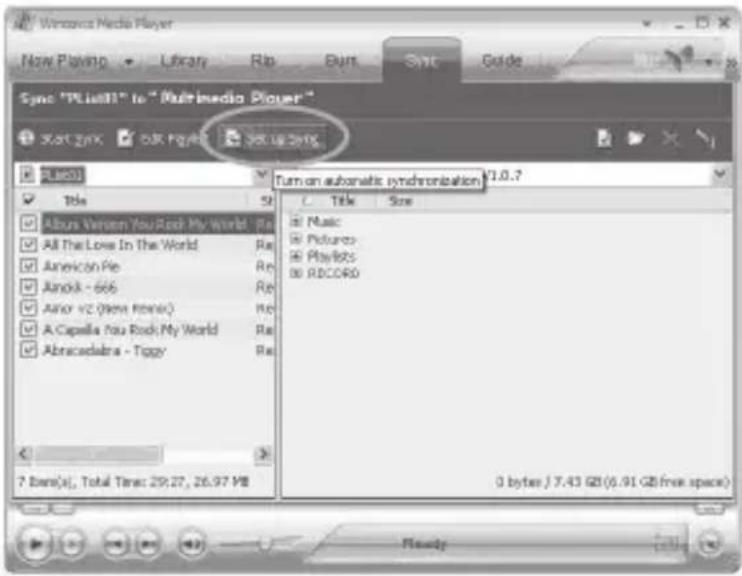Viewport: 742px width, 576px height.
Task: Click the Mute speaker button
Action: click(x=192, y=544)
